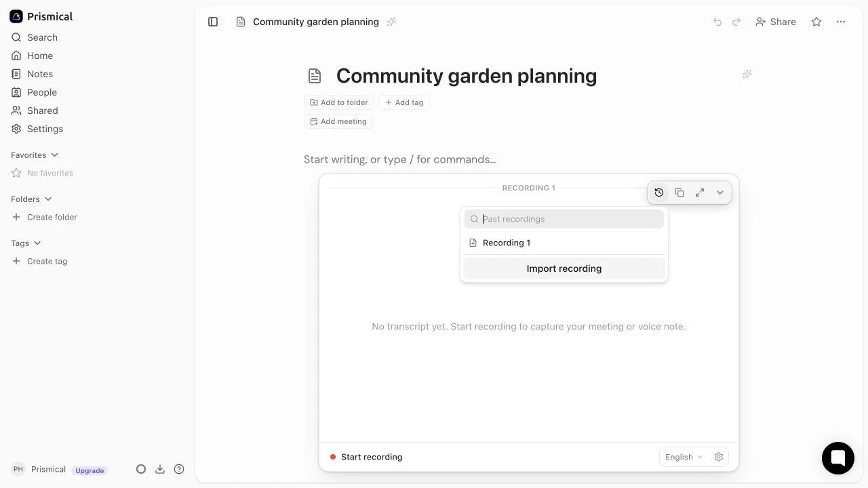Screen dimensions: 868x488
Task: Collapse the Tags section
Action: point(26,243)
